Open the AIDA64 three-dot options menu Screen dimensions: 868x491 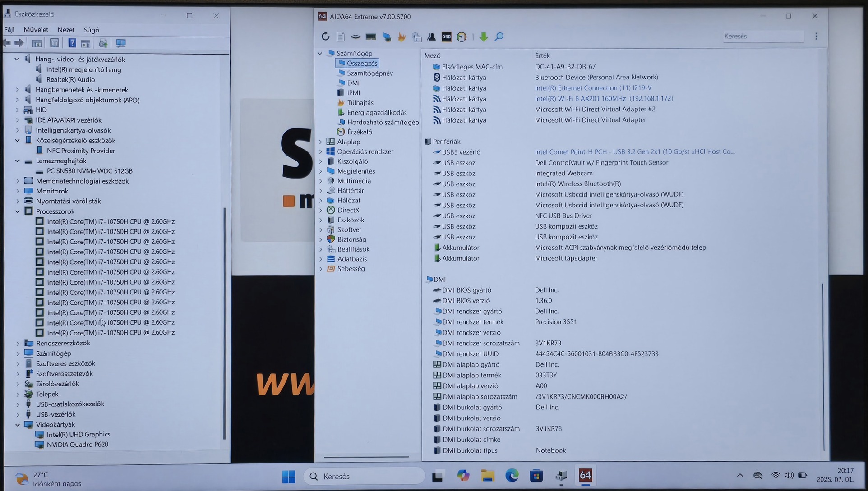coord(816,36)
